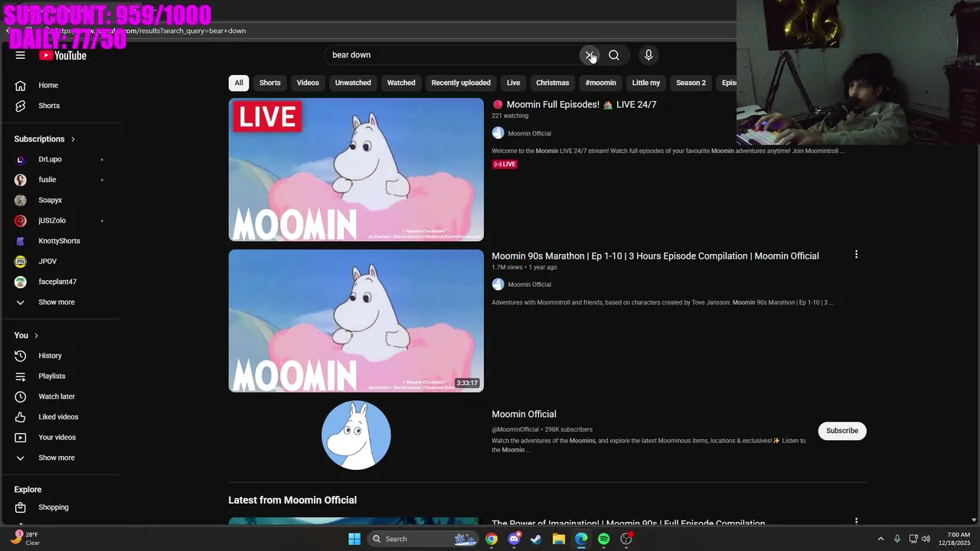Click the YouTube logo
This screenshot has width=980, height=551.
(63, 55)
